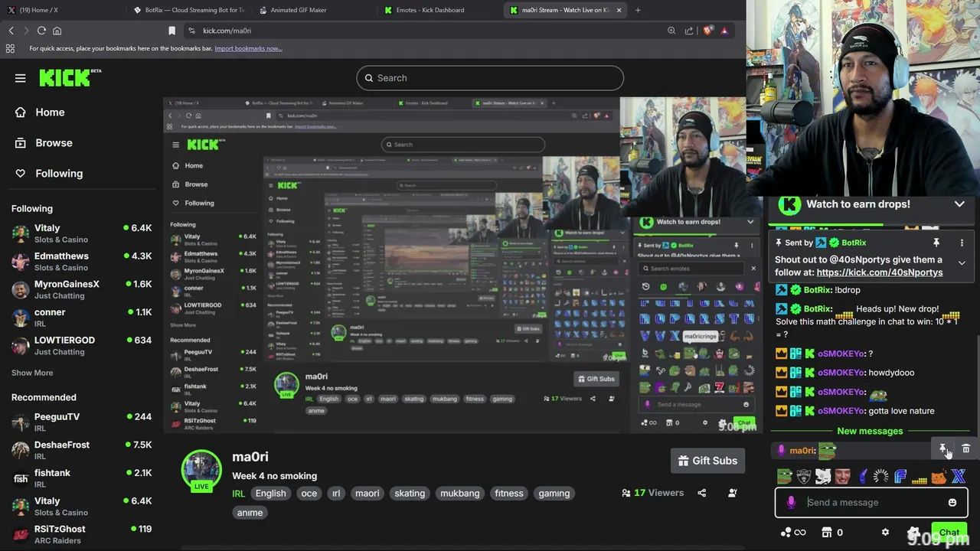The width and height of the screenshot is (980, 551).
Task: Open DeshaeFrost from Recommended channels
Action: coord(81,450)
